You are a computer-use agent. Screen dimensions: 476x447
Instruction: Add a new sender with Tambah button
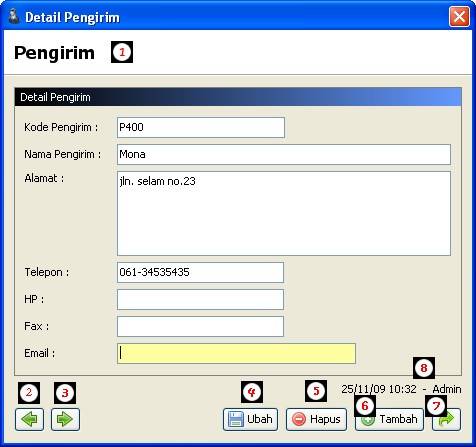(389, 419)
